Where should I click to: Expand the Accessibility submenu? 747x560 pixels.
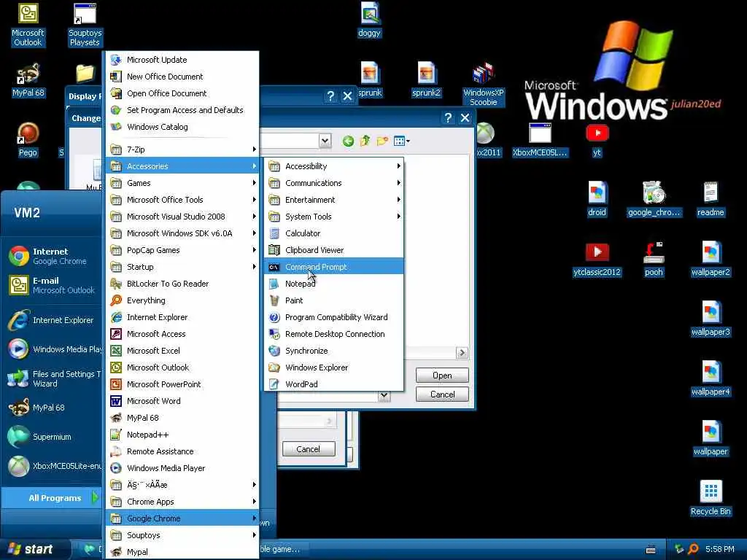click(x=333, y=166)
